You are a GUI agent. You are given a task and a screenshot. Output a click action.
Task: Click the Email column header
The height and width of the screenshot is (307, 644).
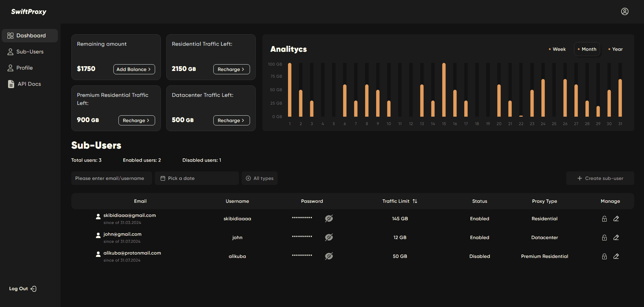point(140,201)
